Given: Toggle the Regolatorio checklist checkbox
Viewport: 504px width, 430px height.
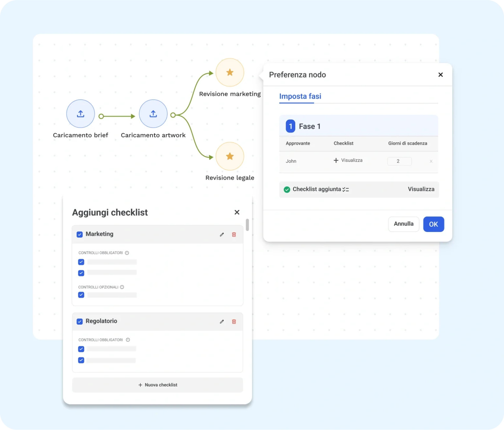Looking at the screenshot, I should tap(80, 321).
